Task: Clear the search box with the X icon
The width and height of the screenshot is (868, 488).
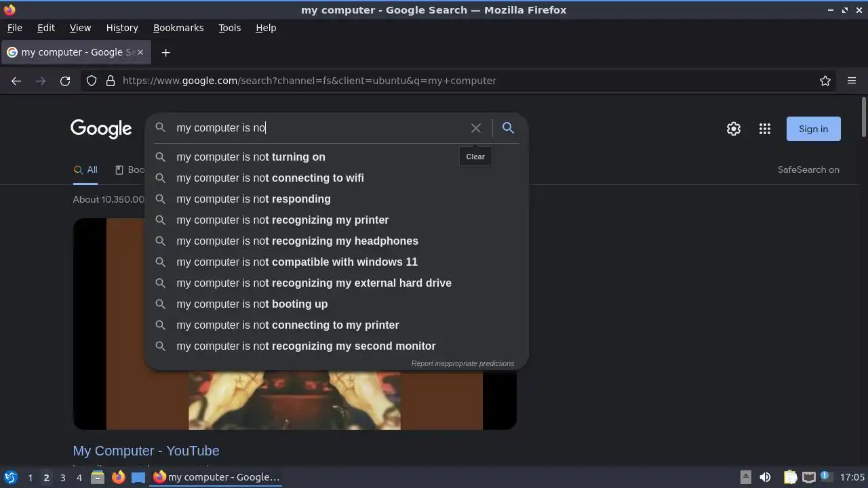Action: pos(476,128)
